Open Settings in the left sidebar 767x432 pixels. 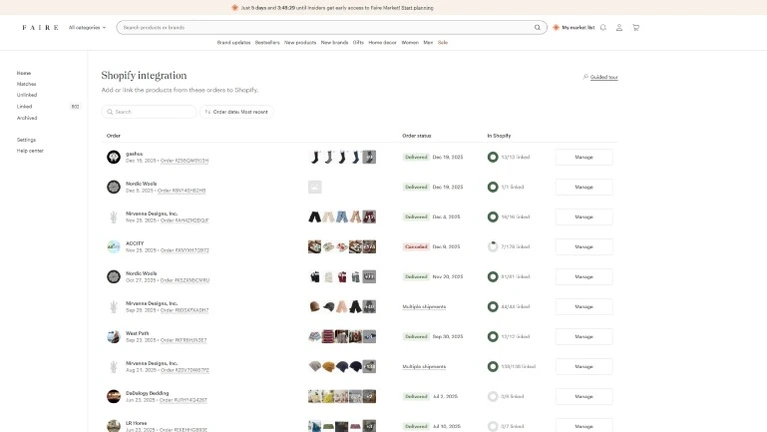[x=26, y=140]
